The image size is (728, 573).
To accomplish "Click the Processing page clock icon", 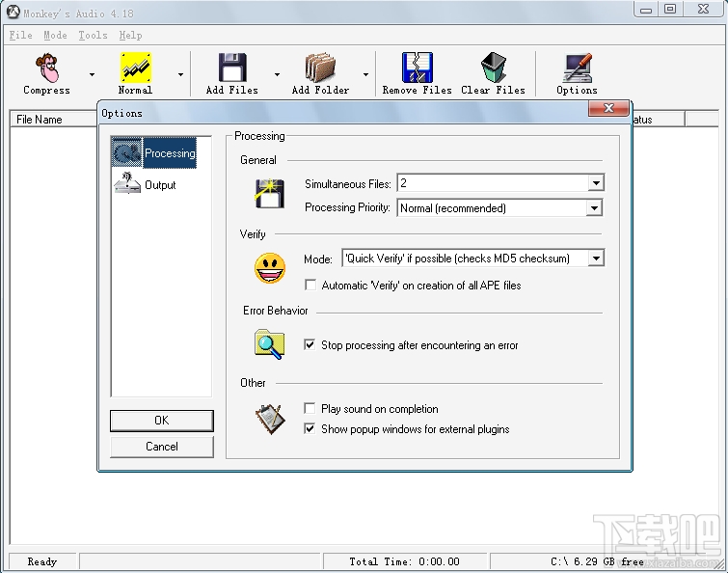I will click(x=126, y=152).
